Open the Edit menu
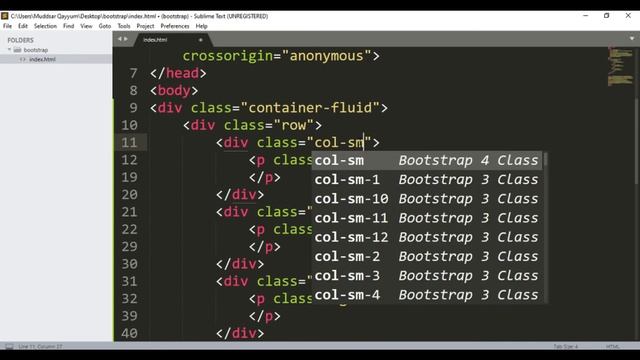 (x=22, y=26)
